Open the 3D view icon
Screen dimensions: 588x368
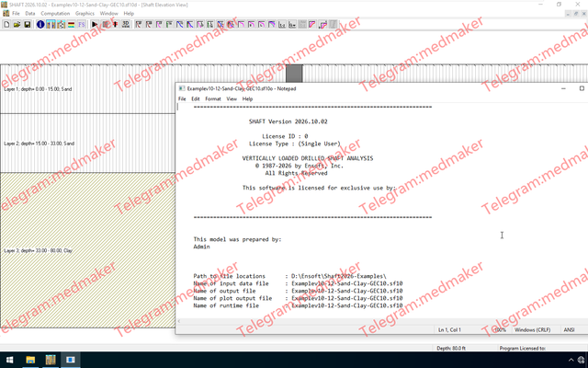pyautogui.click(x=126, y=25)
